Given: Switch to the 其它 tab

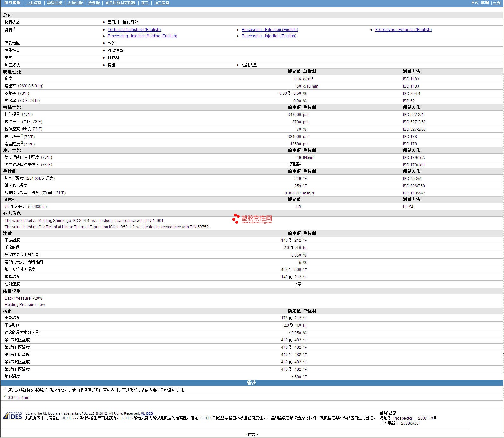Looking at the screenshot, I should pos(145,3).
